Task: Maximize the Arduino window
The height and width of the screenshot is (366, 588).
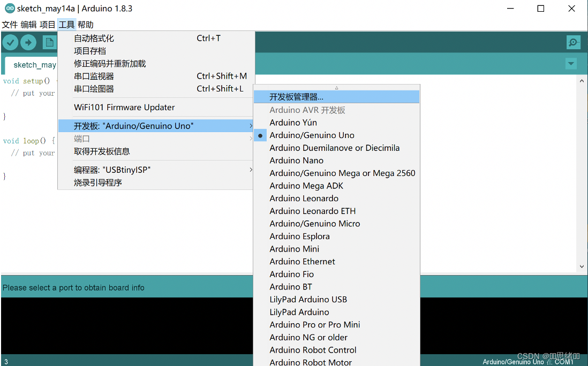Action: 541,8
